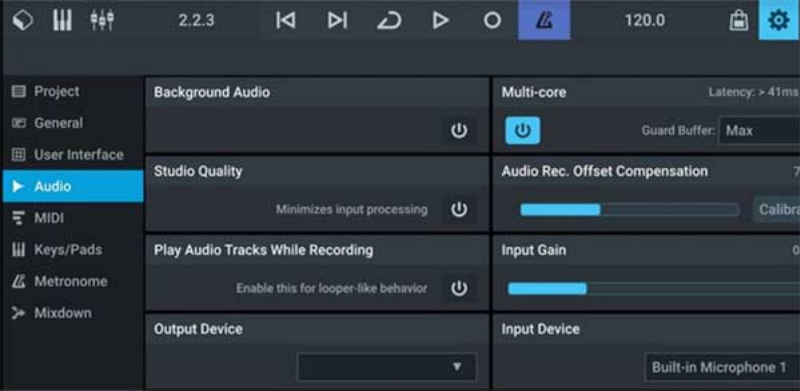Close settings via the gear icon
The height and width of the screenshot is (391, 800).
(x=779, y=20)
